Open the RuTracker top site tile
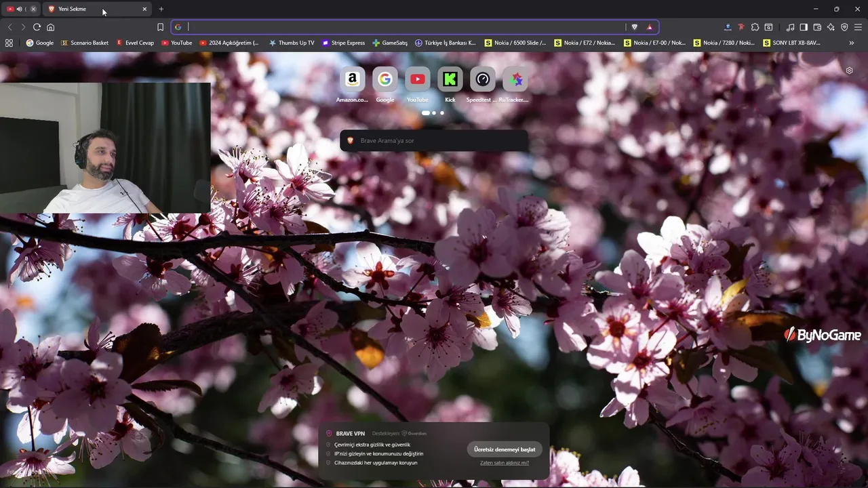The image size is (868, 488). pyautogui.click(x=515, y=85)
